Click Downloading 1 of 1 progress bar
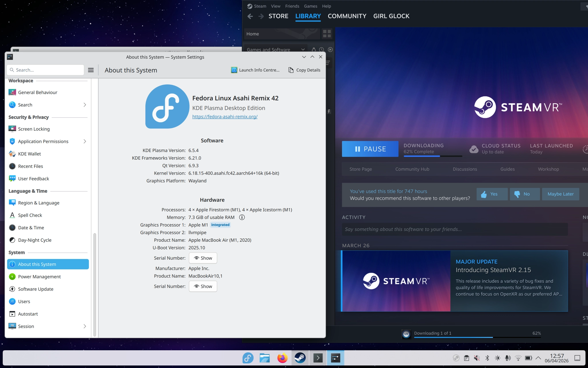Screen dimensions: 588x368 click(477, 337)
